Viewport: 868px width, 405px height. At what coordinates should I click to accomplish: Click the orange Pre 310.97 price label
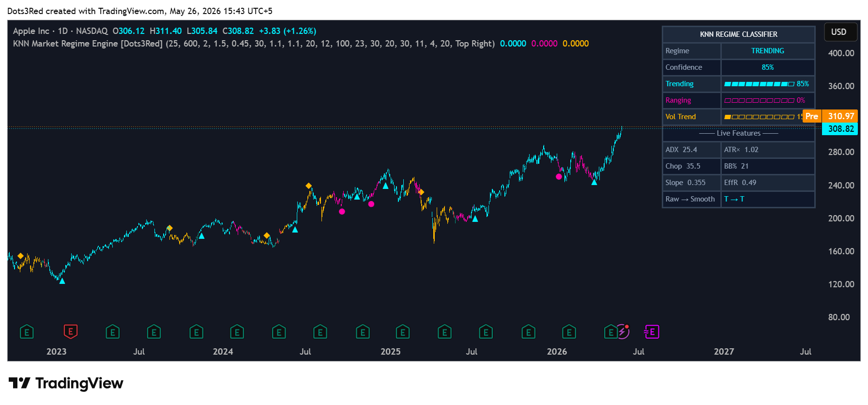830,116
